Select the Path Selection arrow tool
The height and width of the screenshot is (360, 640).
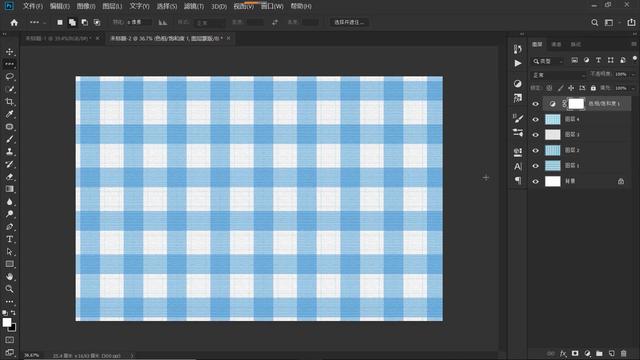coord(9,252)
